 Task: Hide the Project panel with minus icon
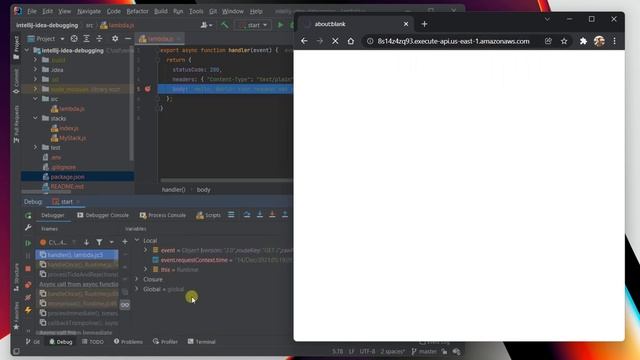(128, 39)
